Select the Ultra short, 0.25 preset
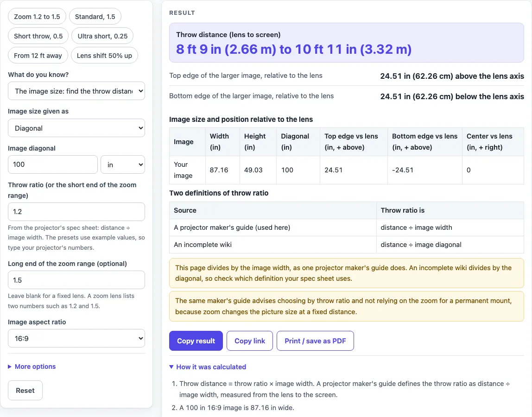This screenshot has width=532, height=417. tap(102, 36)
